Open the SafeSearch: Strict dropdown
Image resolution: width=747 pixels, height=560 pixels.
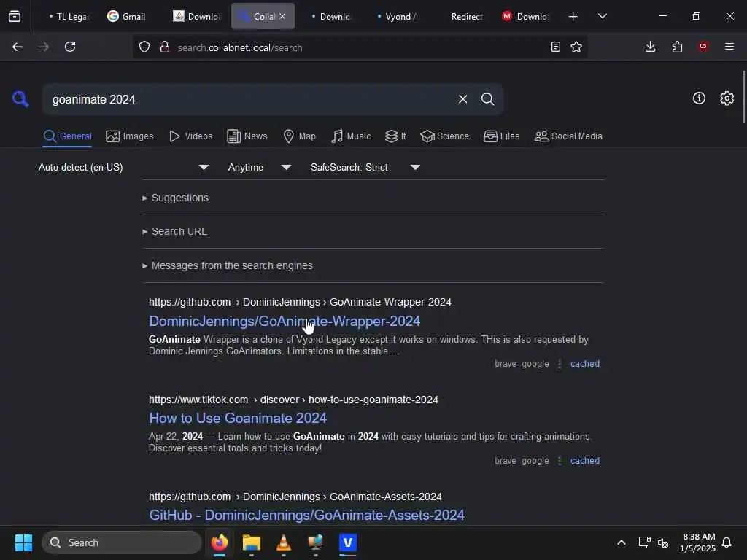coord(365,167)
